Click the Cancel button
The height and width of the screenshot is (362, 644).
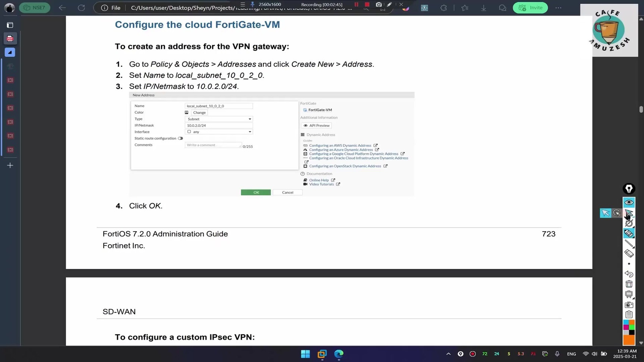pos(288,193)
